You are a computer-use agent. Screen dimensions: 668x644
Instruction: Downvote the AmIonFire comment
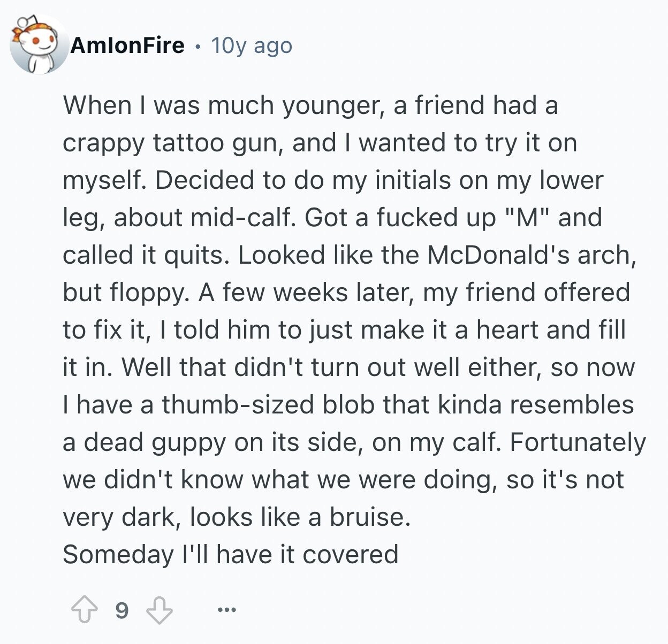tap(160, 610)
